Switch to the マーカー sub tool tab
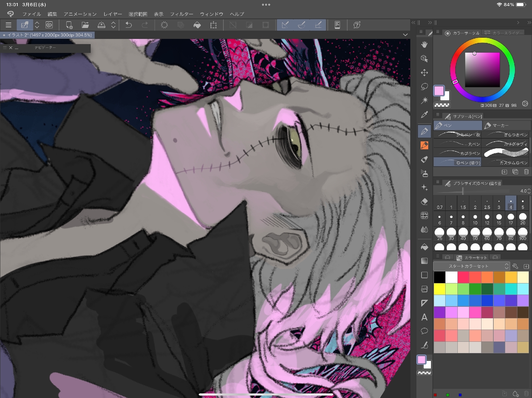Image resolution: width=532 pixels, height=398 pixels. (x=506, y=125)
